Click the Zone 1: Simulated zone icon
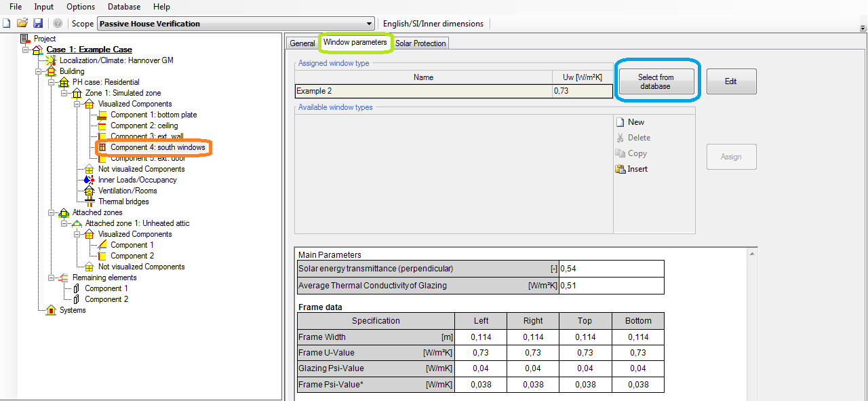The width and height of the screenshot is (868, 401). tap(77, 93)
